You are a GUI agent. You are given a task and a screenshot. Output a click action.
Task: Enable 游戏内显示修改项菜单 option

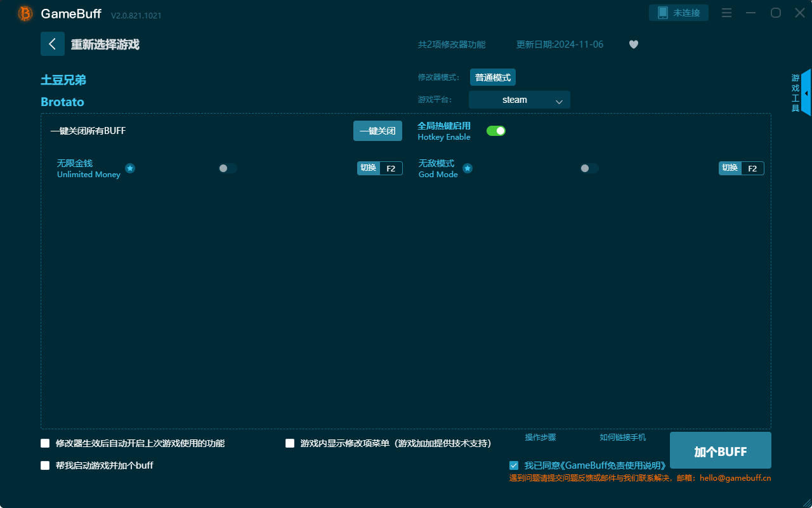[291, 443]
